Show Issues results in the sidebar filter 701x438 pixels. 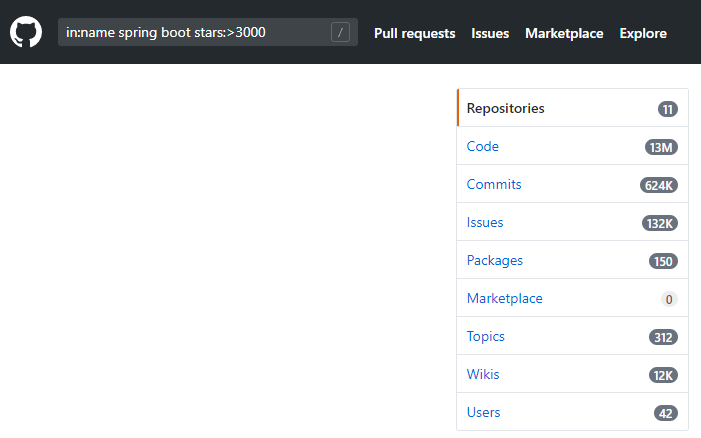coord(572,222)
